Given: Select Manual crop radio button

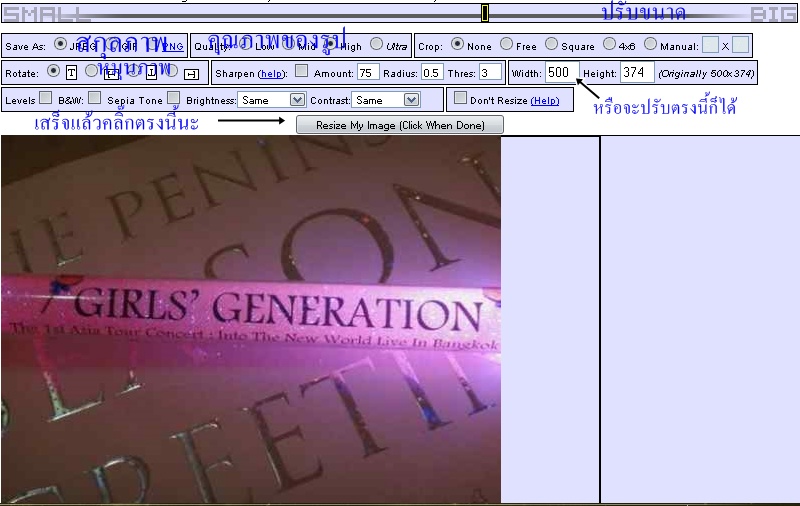Looking at the screenshot, I should coord(650,44).
